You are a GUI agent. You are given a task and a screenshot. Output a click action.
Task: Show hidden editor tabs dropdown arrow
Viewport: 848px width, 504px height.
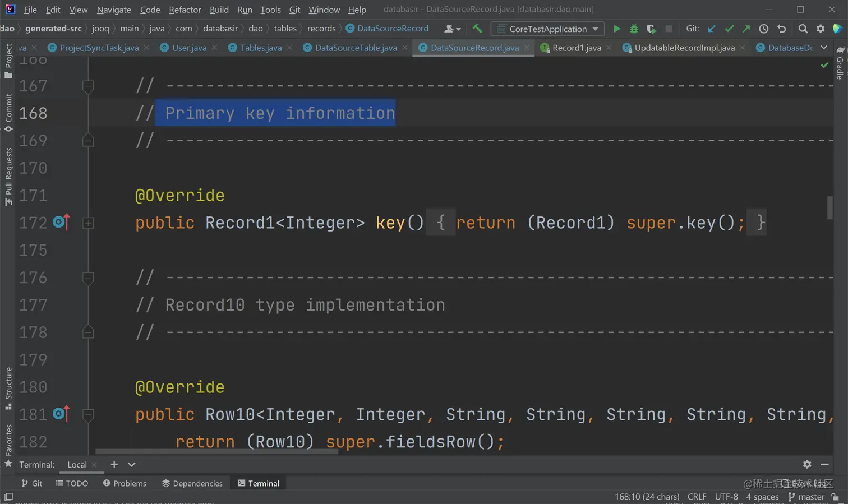pos(824,48)
